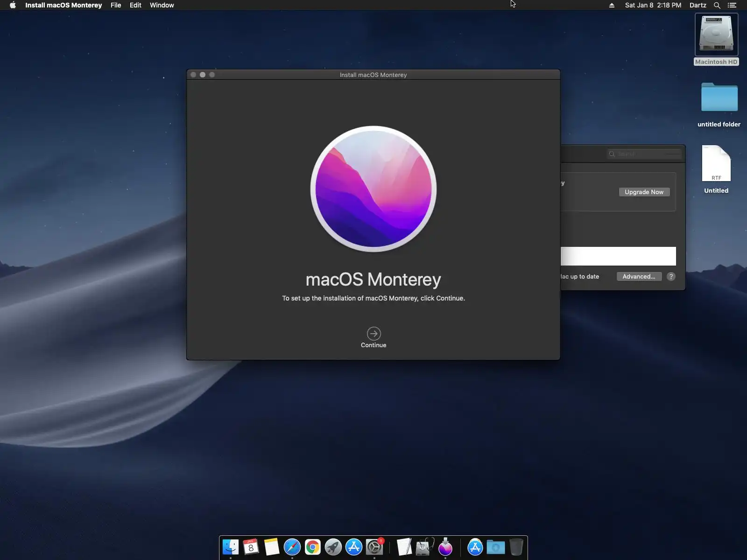Select the Untitled RTF file on desktop
Viewport: 747px width, 560px height.
click(x=716, y=169)
